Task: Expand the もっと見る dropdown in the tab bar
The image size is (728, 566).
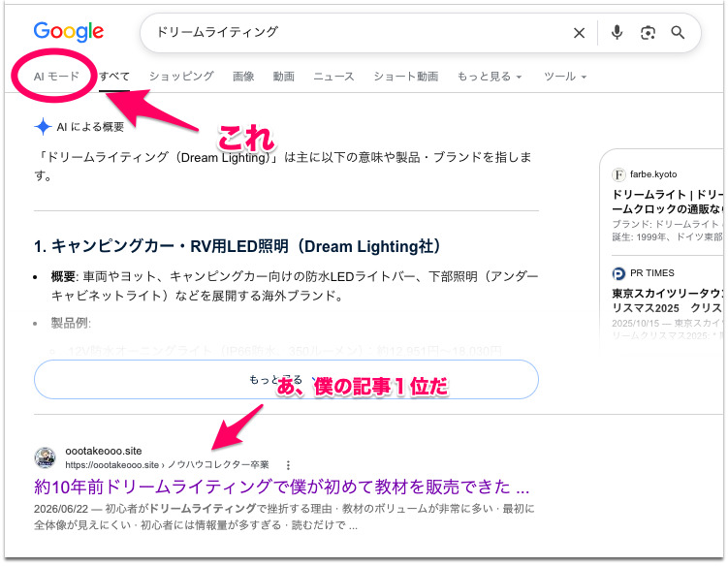Action: pos(490,77)
